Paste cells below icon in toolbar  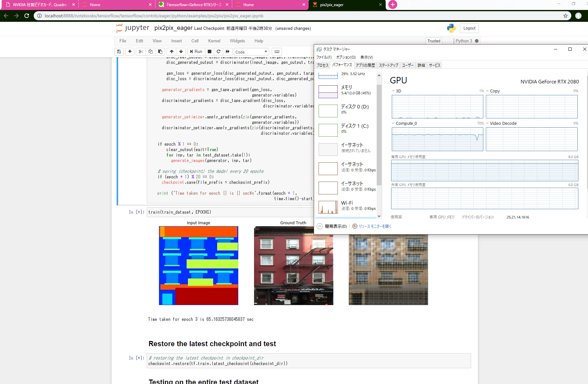point(160,52)
